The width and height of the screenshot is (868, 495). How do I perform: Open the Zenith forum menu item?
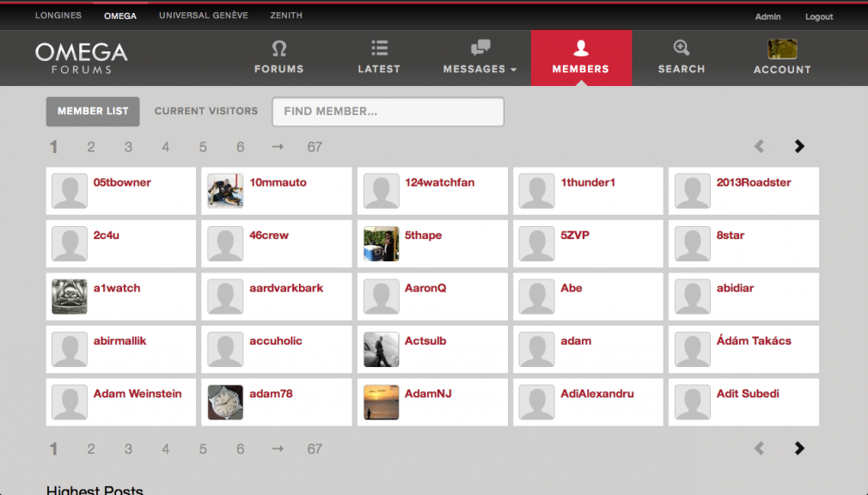click(286, 15)
